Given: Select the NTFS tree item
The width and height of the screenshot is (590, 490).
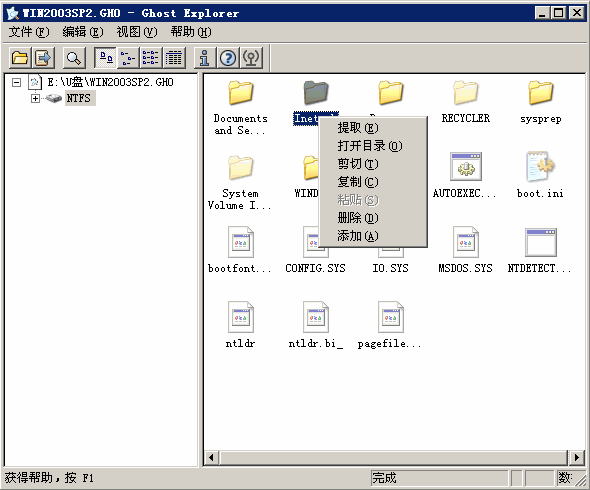Looking at the screenshot, I should pyautogui.click(x=79, y=98).
